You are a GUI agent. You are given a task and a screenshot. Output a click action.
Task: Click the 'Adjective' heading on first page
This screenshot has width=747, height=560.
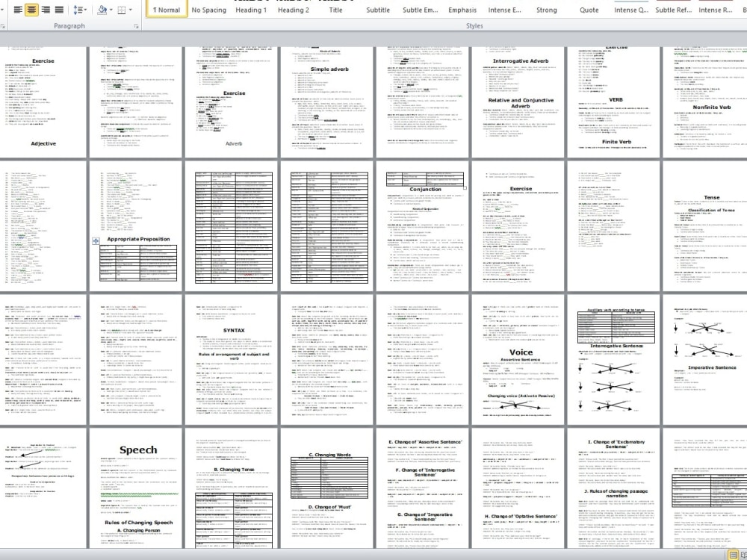coord(43,143)
